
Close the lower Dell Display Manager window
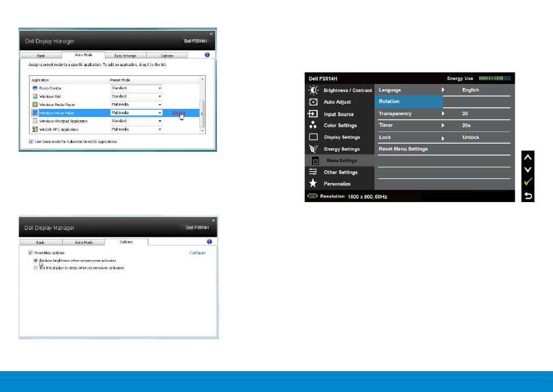pos(213,221)
